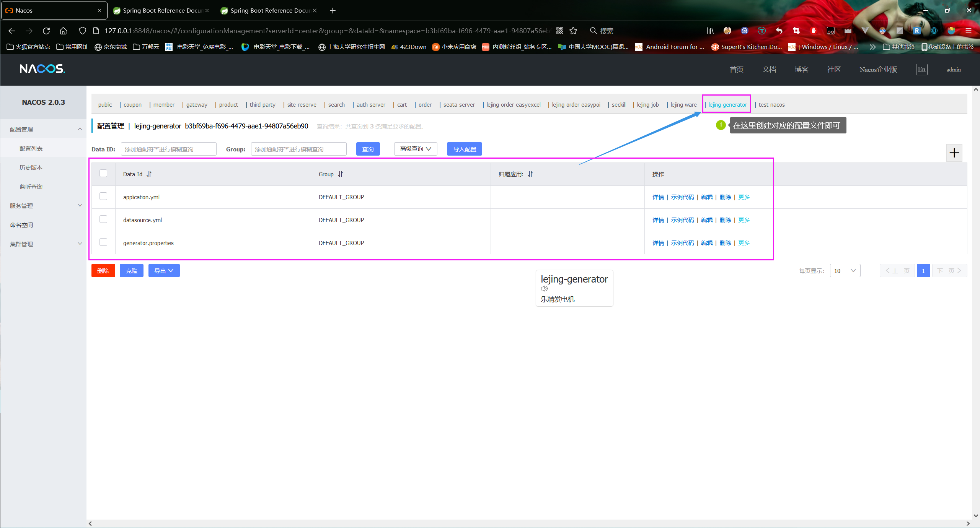
Task: Click the plus icon to create configuration
Action: coord(954,153)
